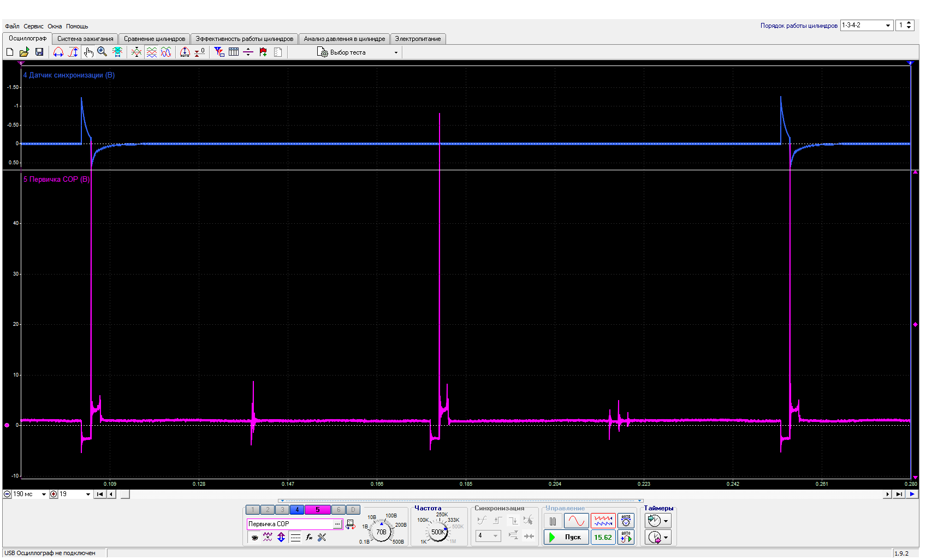This screenshot has height=560, width=926.
Task: Click the function fx icon
Action: click(x=309, y=538)
